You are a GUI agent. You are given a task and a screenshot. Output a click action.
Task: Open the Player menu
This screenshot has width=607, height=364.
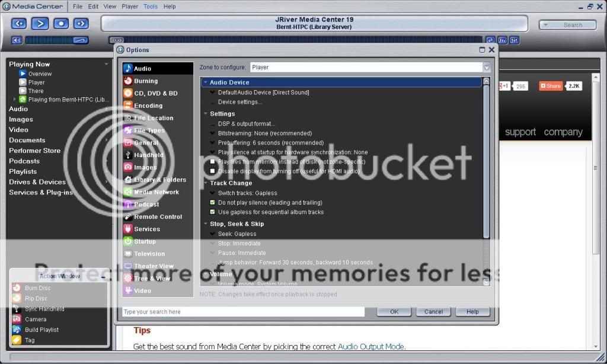129,7
